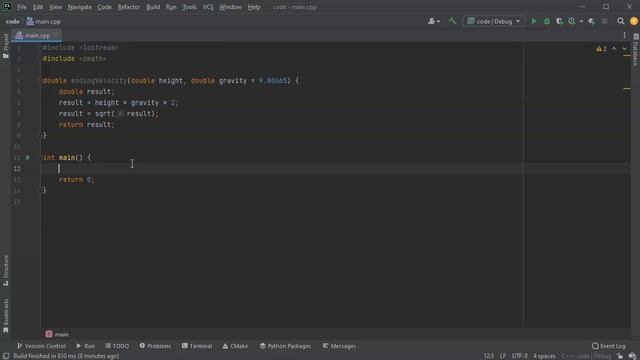Open the Edit menu

[38, 7]
